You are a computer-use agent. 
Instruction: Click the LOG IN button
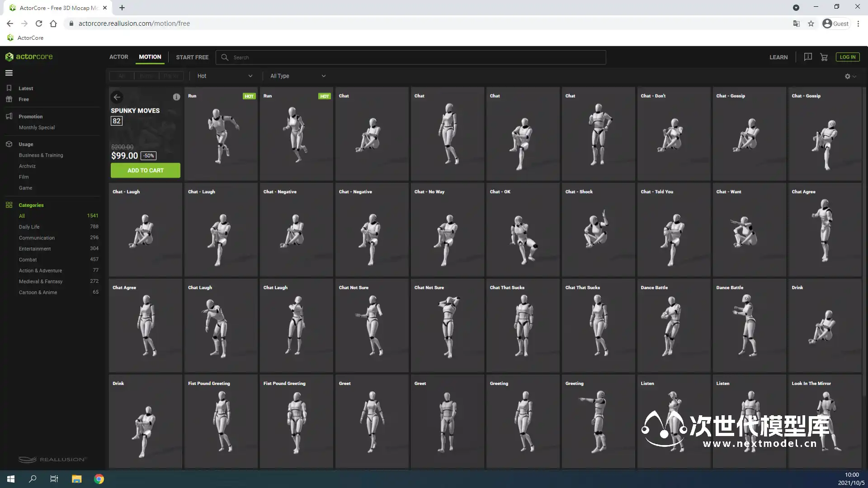pyautogui.click(x=847, y=57)
